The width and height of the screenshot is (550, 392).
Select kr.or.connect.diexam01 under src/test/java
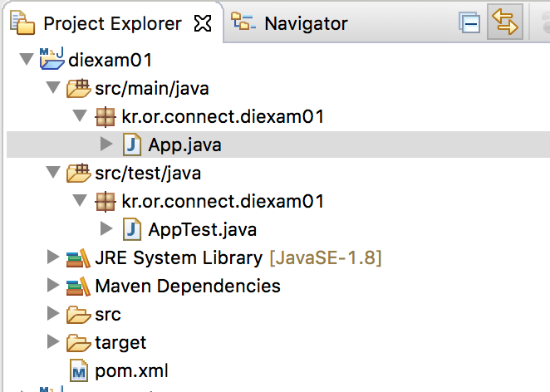tap(223, 201)
